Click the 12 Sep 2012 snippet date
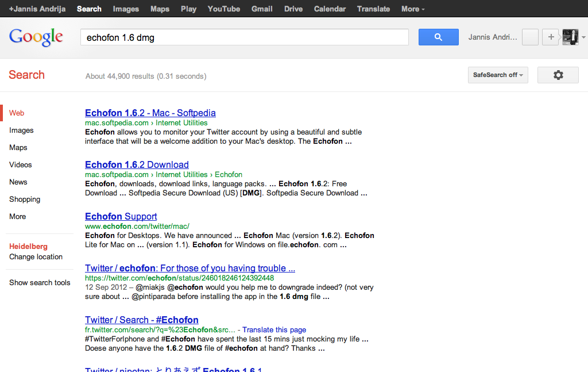Image resolution: width=588 pixels, height=372 pixels. click(x=106, y=287)
